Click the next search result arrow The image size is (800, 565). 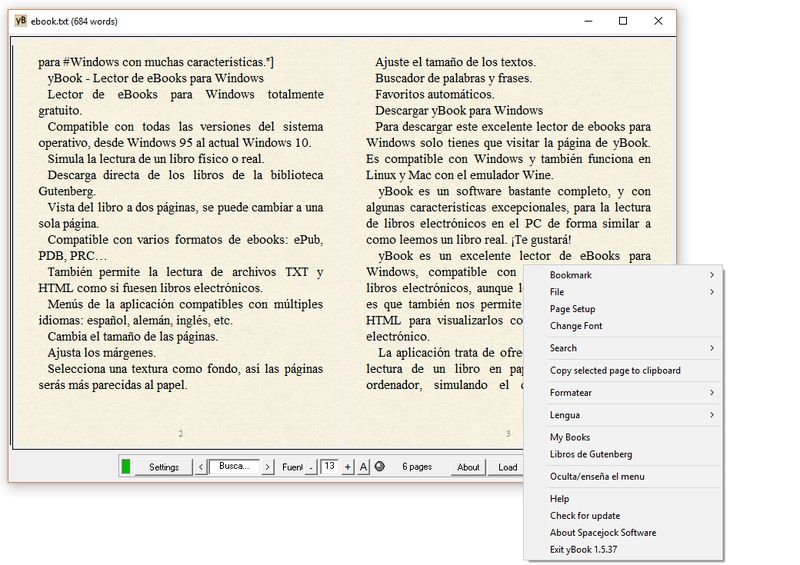tap(267, 467)
